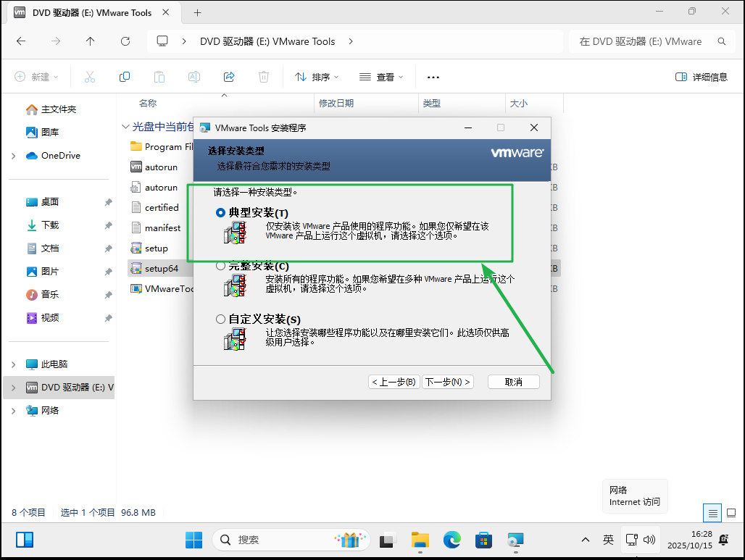Refresh the Explorer folder view
The height and width of the screenshot is (560, 745).
point(125,41)
